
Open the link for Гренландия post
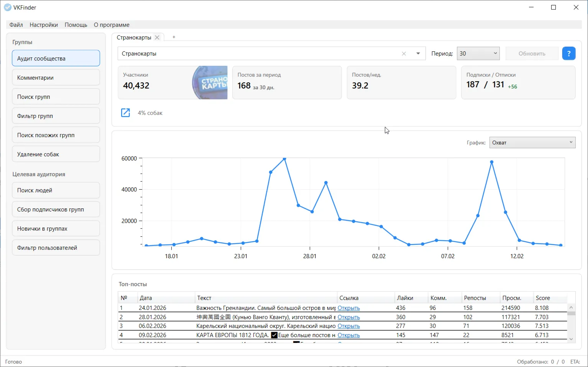coord(348,308)
